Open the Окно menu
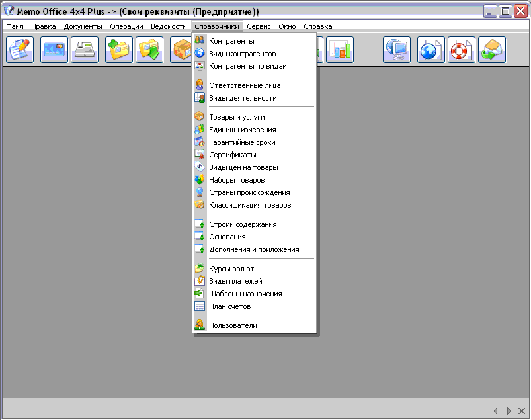 point(287,26)
